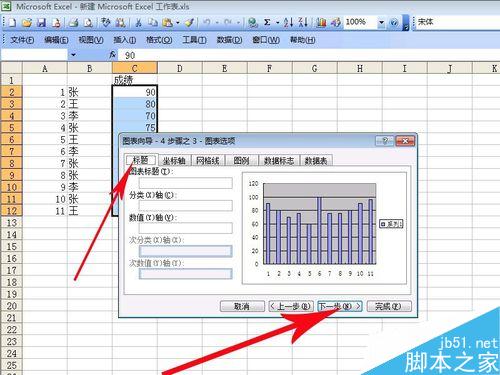Cut selection with the scissors icon

[138, 23]
